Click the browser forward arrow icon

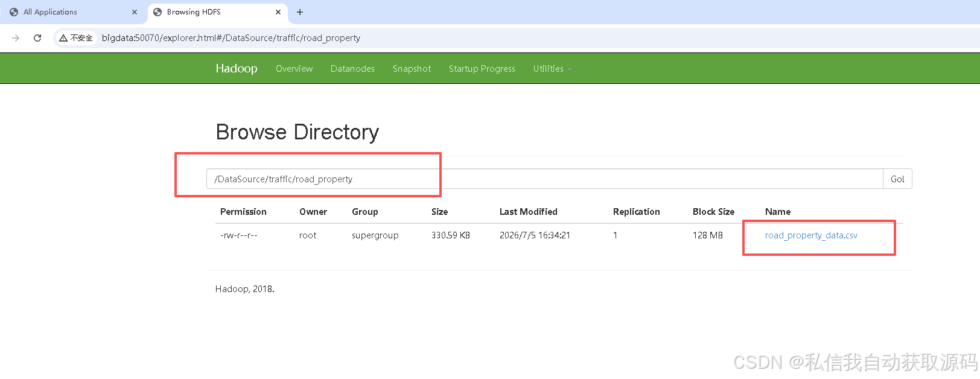coord(16,38)
